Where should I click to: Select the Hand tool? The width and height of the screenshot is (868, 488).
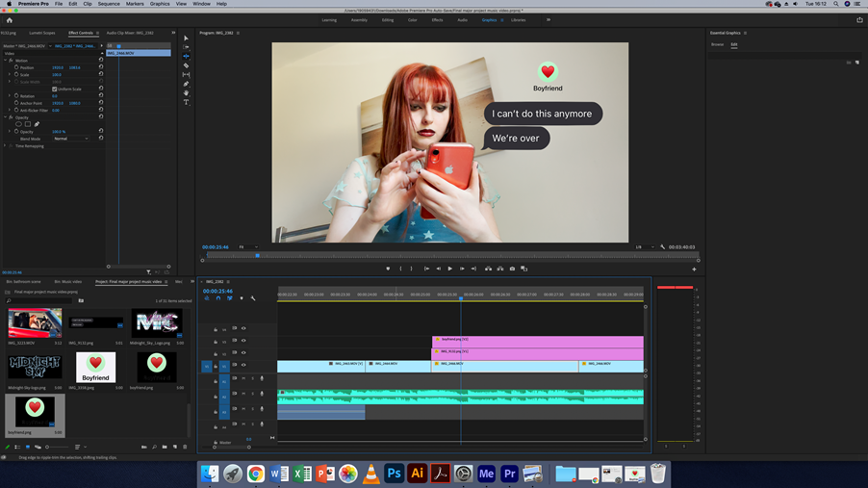coord(187,93)
